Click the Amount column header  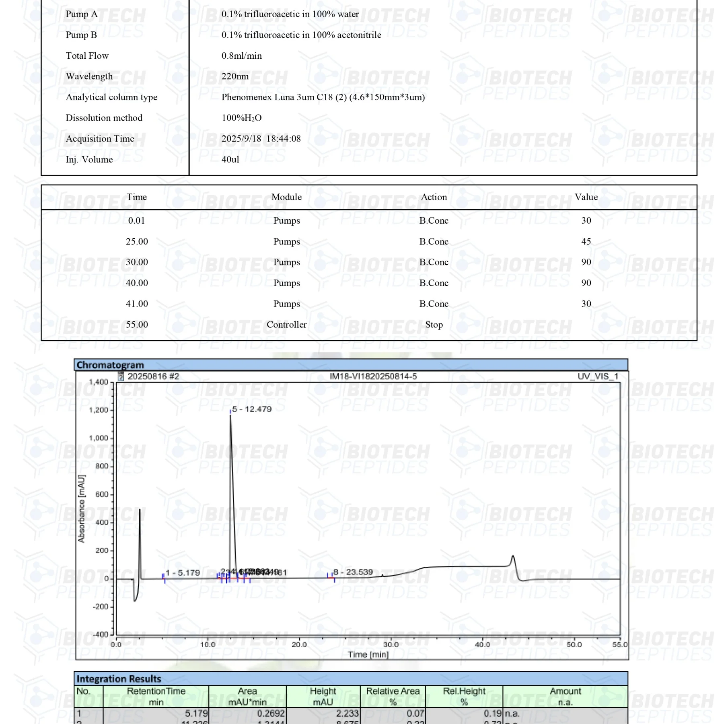coord(565,696)
